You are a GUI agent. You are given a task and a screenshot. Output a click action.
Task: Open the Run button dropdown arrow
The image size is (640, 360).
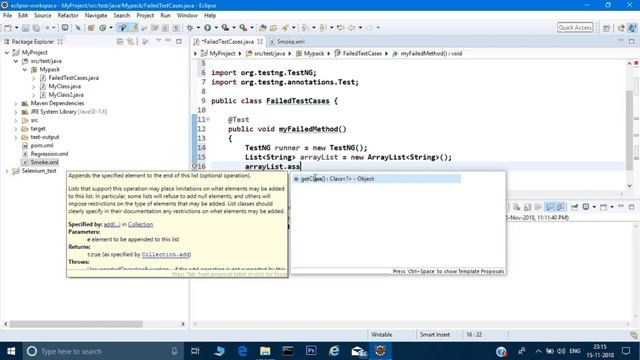click(x=216, y=28)
